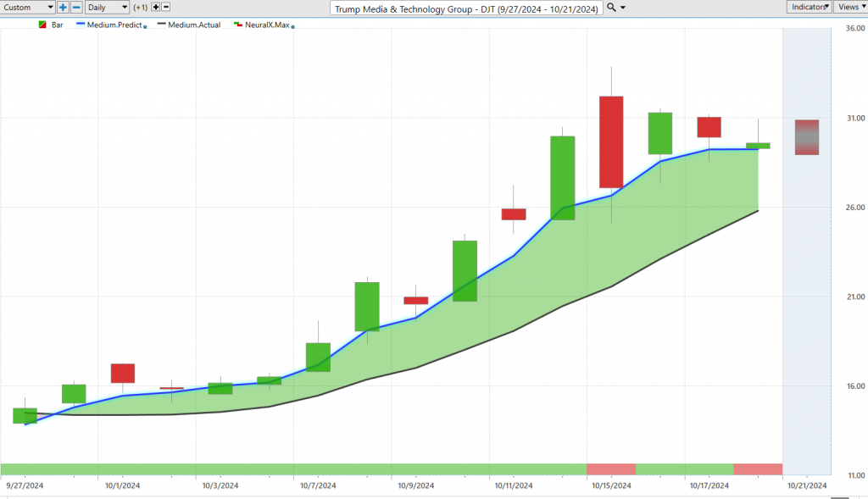Click the 10/1/2024 date axis label
This screenshot has height=499, width=868.
122,485
